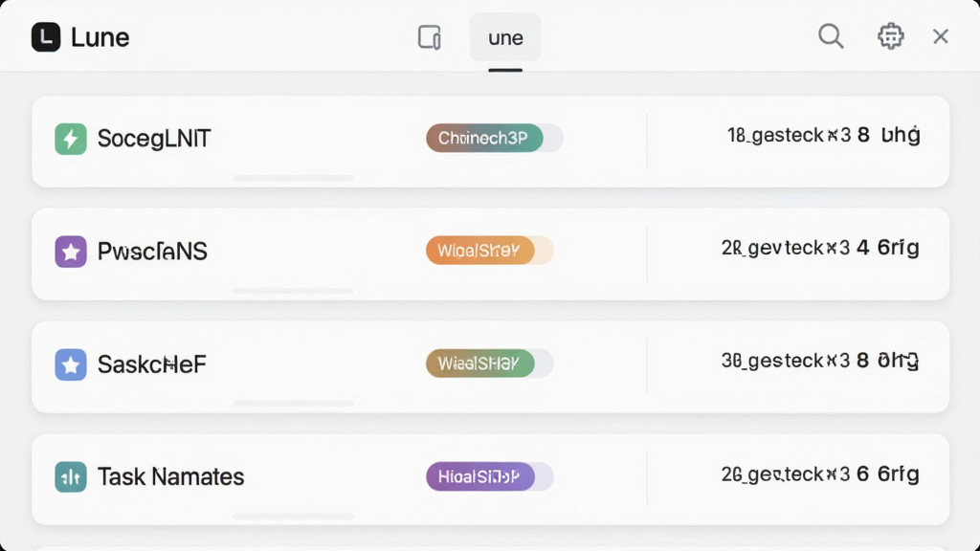Click the progress bar under PwscfaNS

click(x=293, y=291)
